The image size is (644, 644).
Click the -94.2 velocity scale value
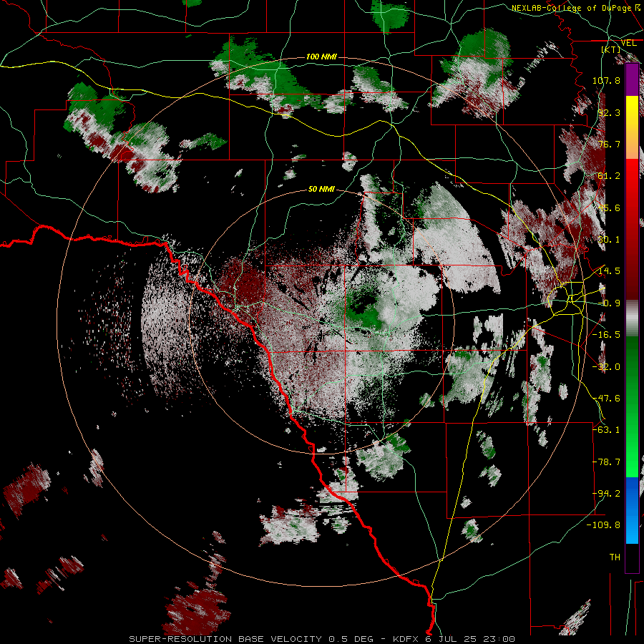point(606,494)
